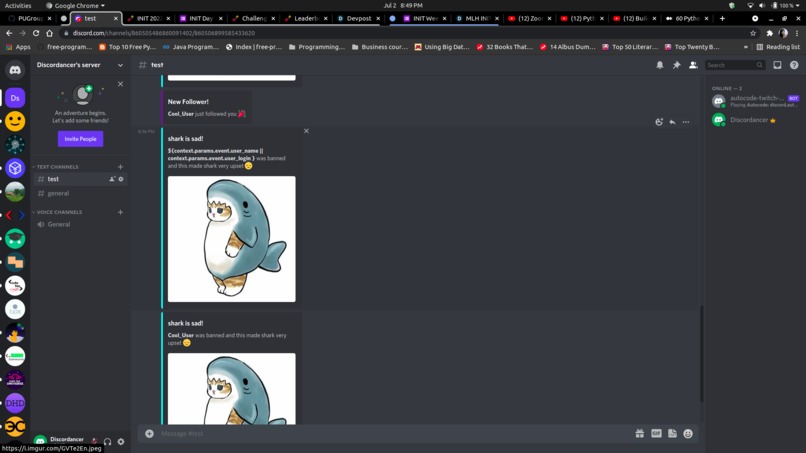Select autocode-twitch bot in member list
Image resolution: width=806 pixels, height=453 pixels.
[755, 101]
